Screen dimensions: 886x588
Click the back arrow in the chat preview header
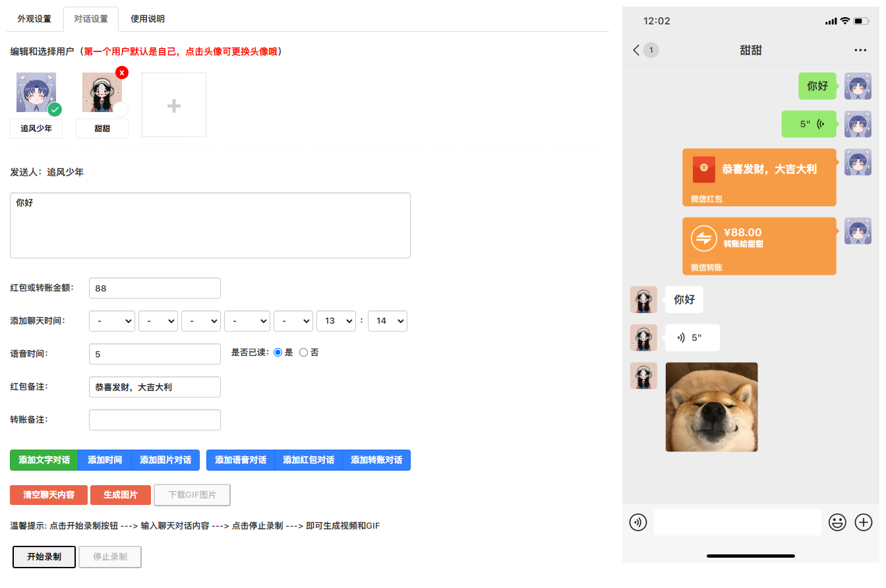[635, 49]
